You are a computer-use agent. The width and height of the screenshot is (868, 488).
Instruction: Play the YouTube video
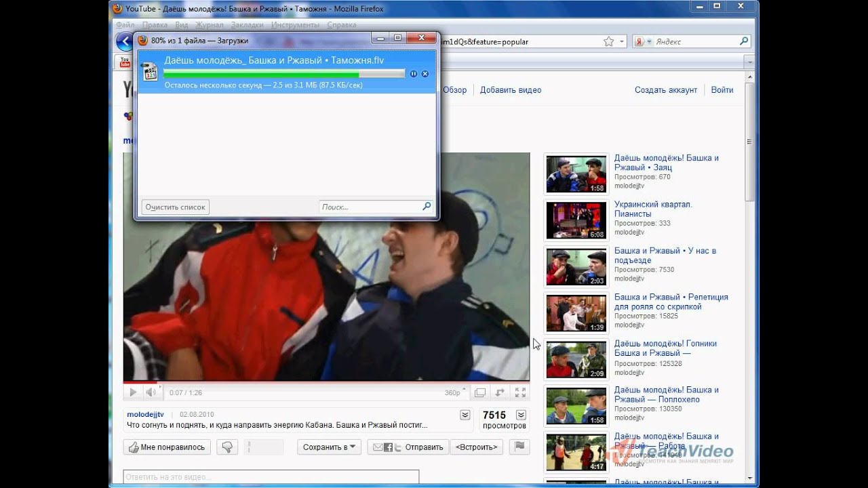(133, 392)
